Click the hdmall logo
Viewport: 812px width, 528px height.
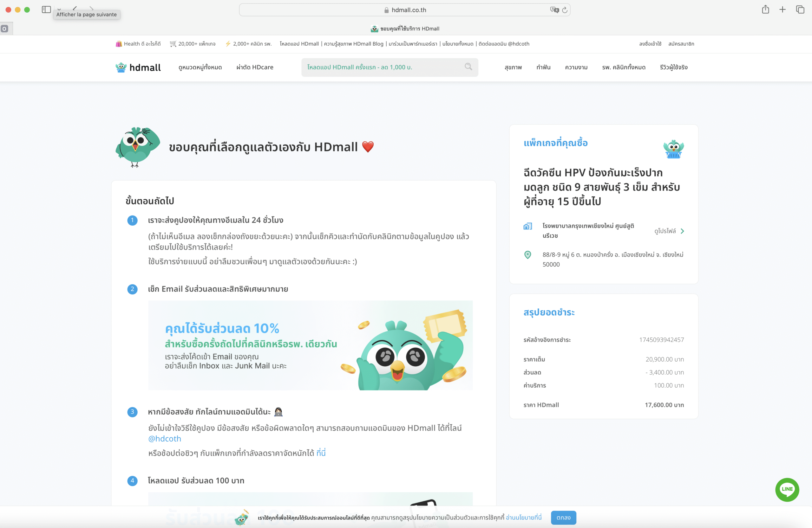pos(138,67)
